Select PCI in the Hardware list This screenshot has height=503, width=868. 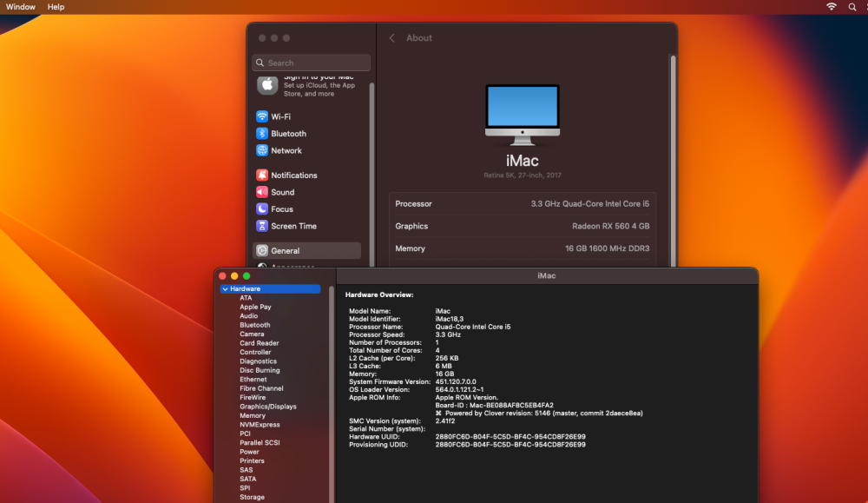[x=246, y=434]
